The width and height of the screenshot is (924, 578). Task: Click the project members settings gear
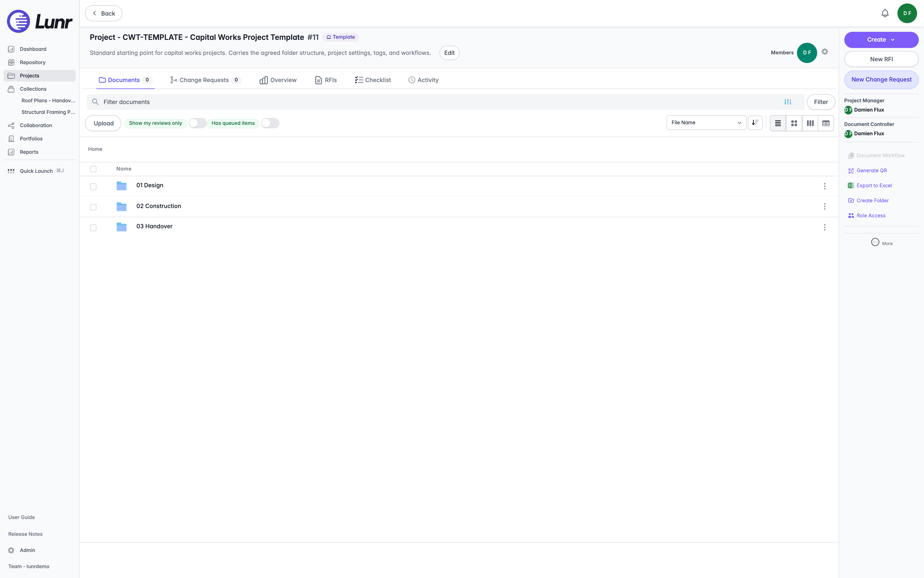[x=825, y=52]
